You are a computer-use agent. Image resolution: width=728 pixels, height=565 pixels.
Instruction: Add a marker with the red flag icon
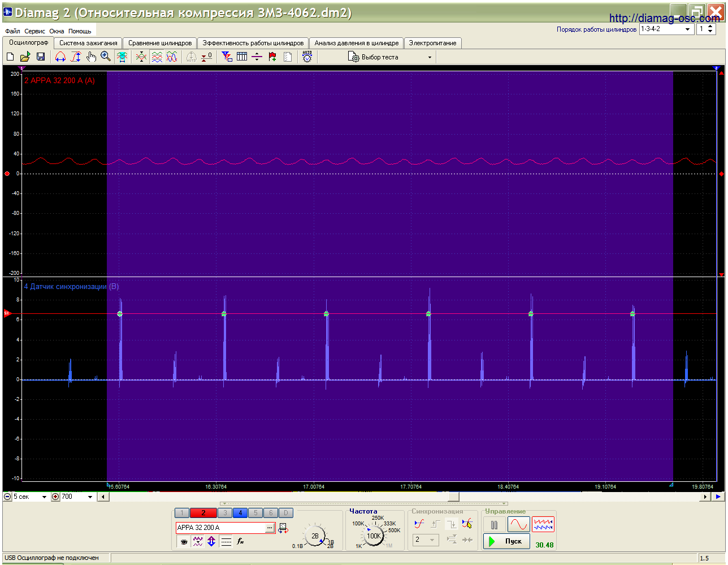coord(272,57)
